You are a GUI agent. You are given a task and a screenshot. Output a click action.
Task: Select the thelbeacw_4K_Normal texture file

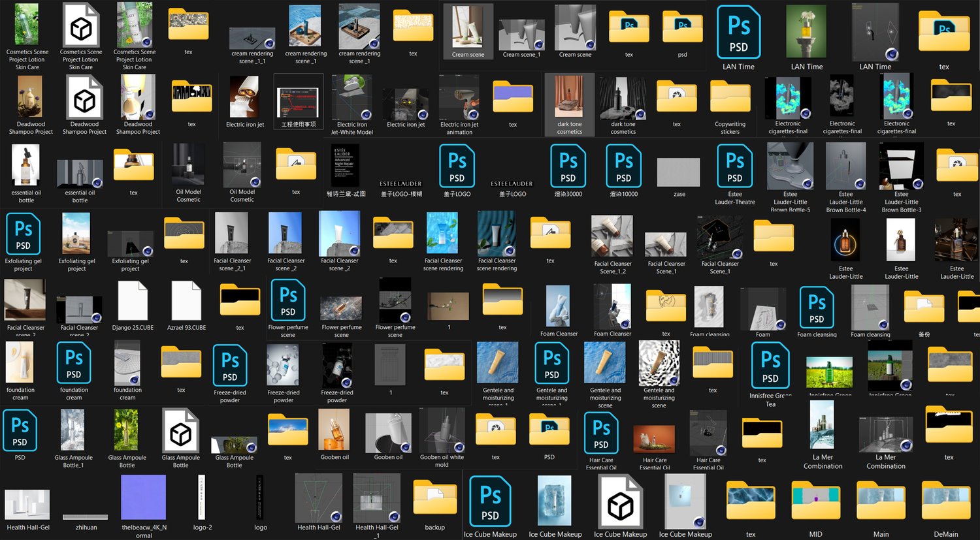(144, 497)
